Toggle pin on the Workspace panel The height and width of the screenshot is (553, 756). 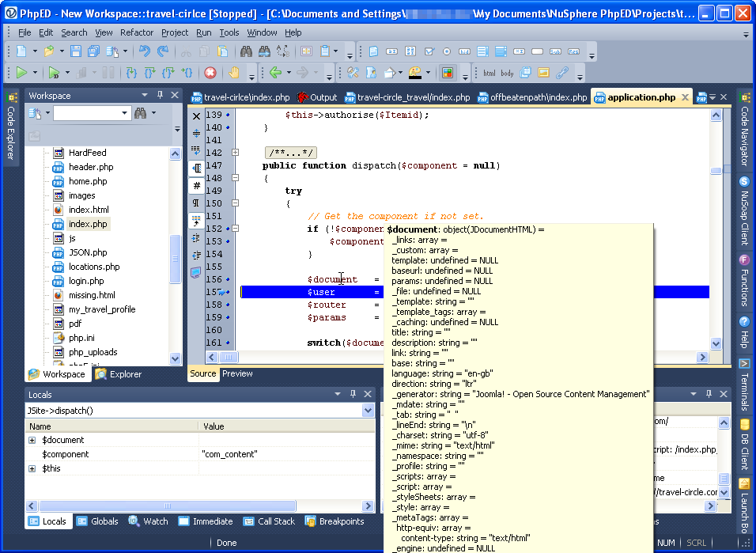tap(161, 96)
